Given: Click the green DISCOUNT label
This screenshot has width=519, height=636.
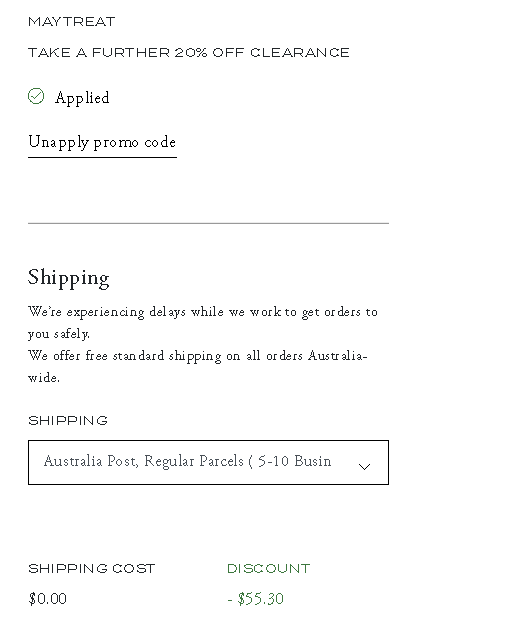Looking at the screenshot, I should 268,569.
